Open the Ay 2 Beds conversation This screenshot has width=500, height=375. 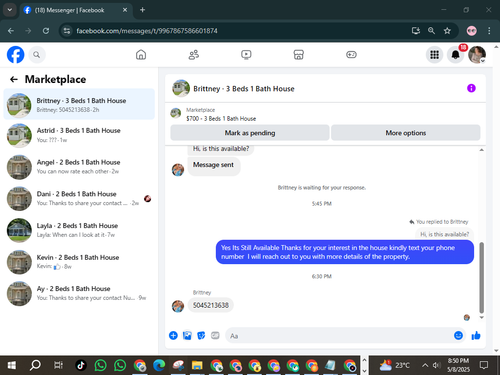click(x=79, y=293)
